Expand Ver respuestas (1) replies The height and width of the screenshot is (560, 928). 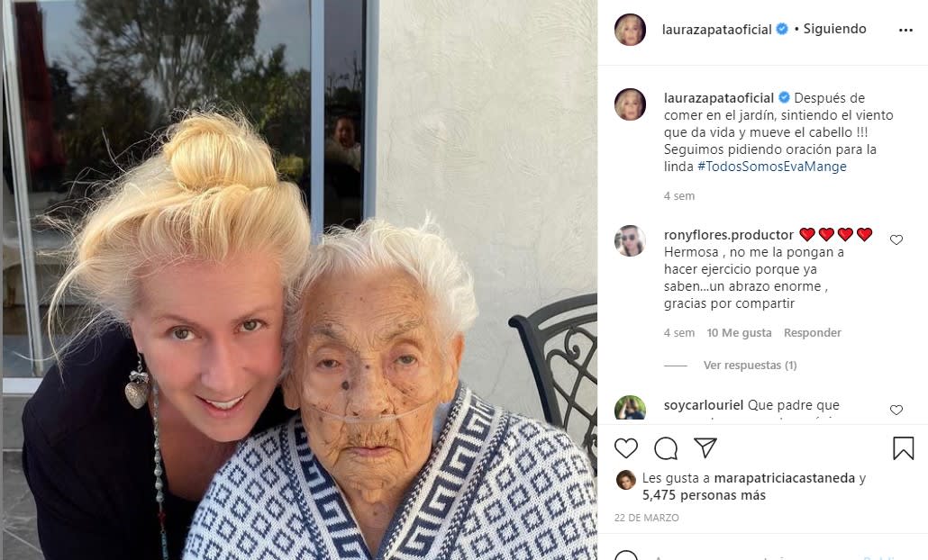pyautogui.click(x=750, y=366)
